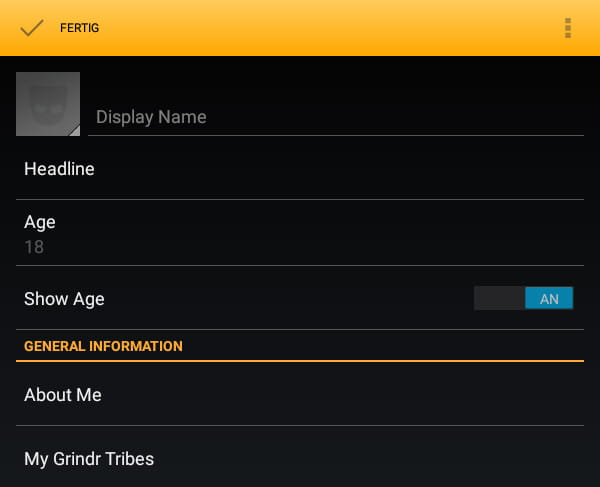Open My Grindr Tribes
600x487 pixels.
[300, 458]
